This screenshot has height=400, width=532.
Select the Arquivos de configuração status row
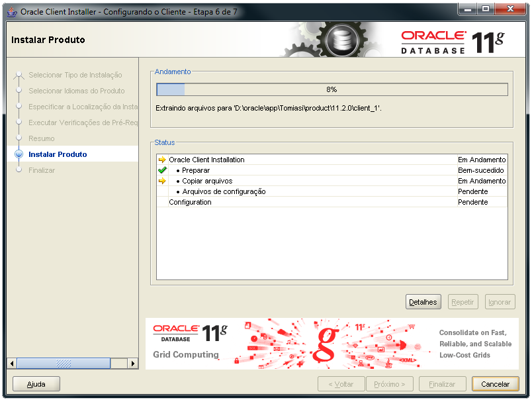224,191
